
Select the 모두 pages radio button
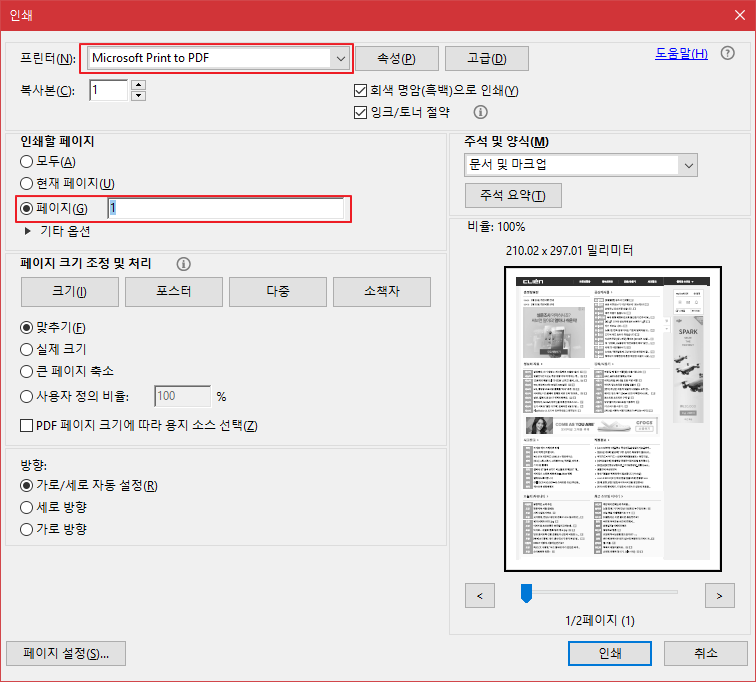[x=27, y=162]
